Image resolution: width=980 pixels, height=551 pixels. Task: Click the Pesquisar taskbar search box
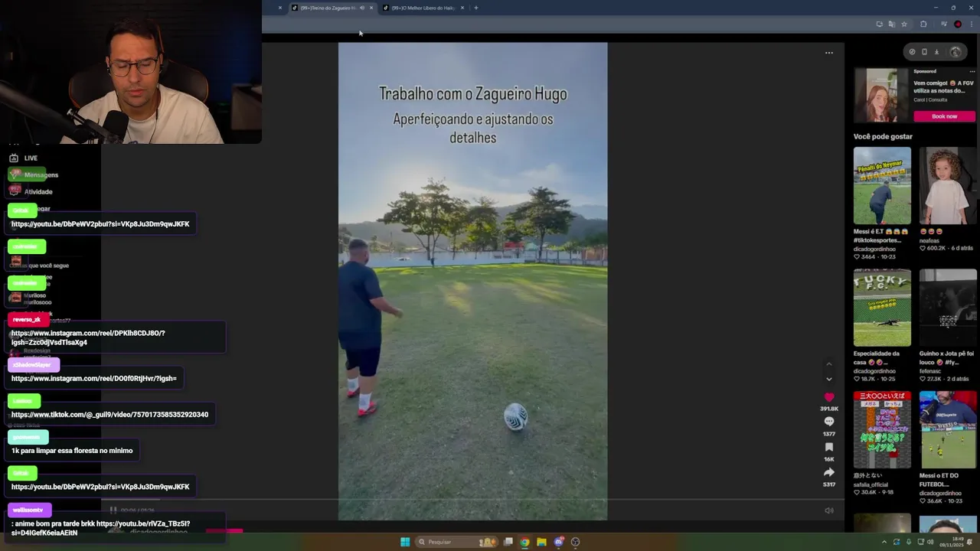click(456, 542)
